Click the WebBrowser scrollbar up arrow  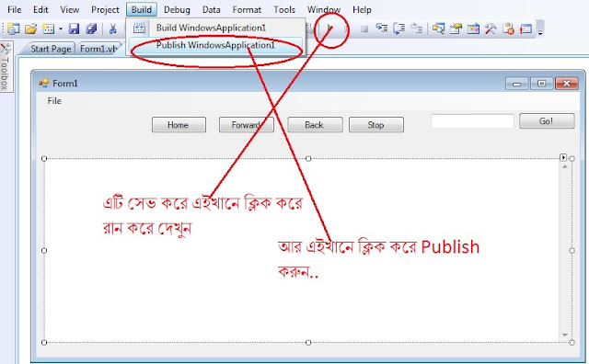[565, 166]
